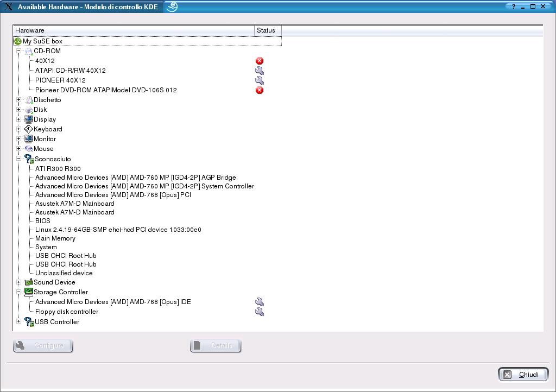556x392 pixels.
Task: Click the Monitor category icon
Action: tap(28, 139)
